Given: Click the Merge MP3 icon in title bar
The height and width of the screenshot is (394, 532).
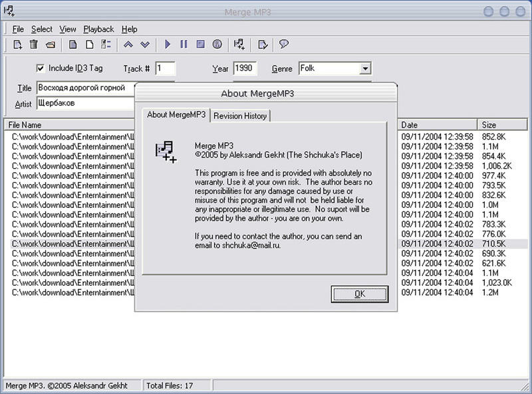Looking at the screenshot, I should click(x=9, y=11).
